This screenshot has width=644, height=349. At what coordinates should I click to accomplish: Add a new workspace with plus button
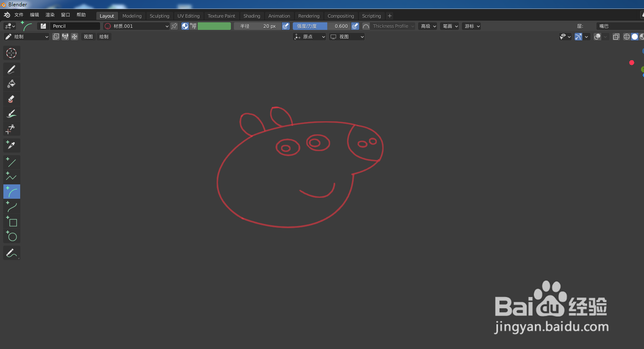389,16
